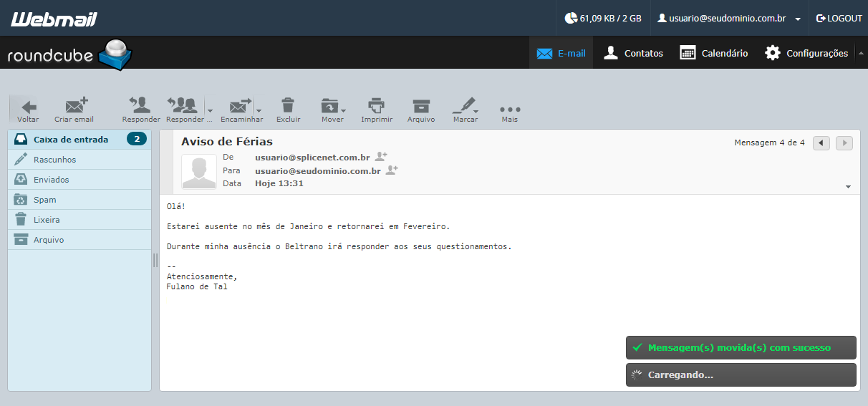
Task: Select the Caixa de entrada folder
Action: [79, 140]
